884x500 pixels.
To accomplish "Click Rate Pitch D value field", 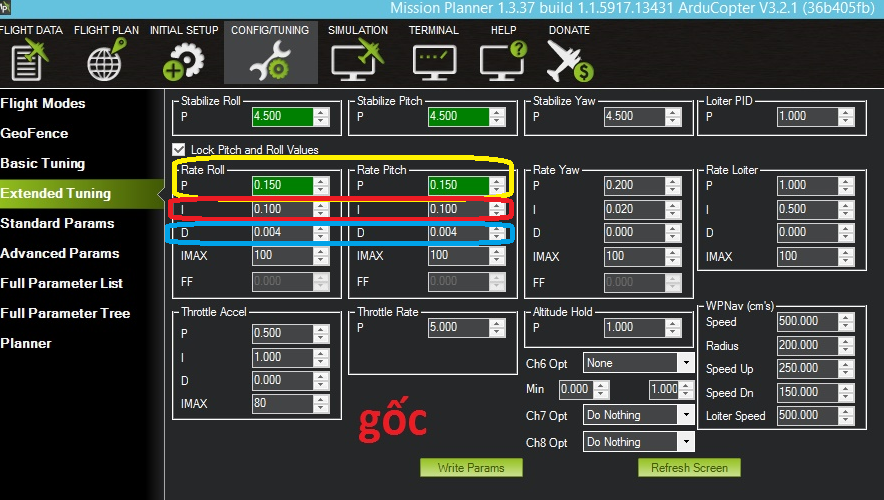I will 458,232.
